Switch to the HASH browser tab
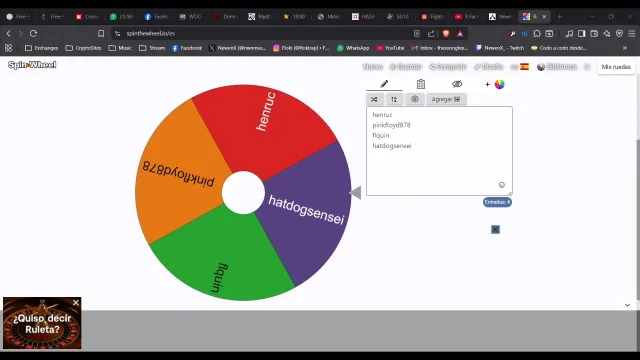This screenshot has width=640, height=360. coord(364,16)
